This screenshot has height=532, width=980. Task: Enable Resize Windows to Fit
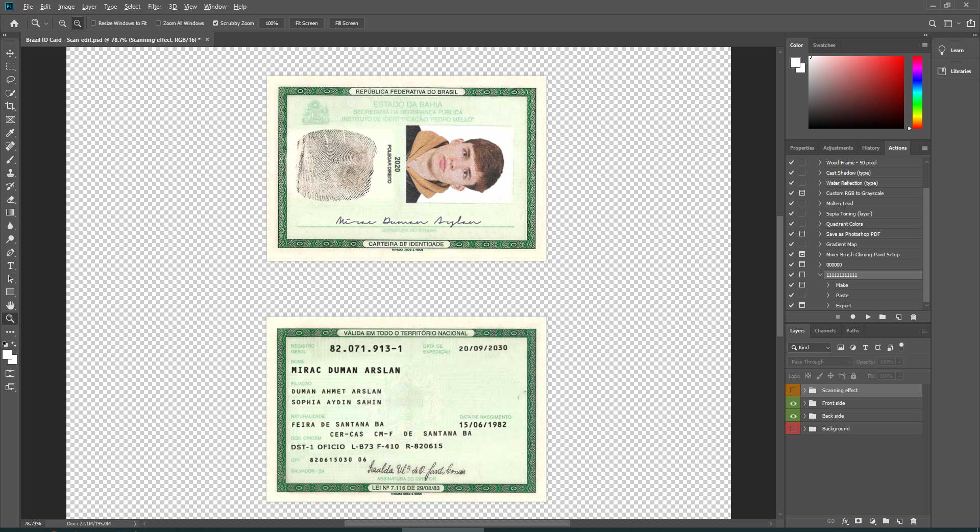click(94, 23)
